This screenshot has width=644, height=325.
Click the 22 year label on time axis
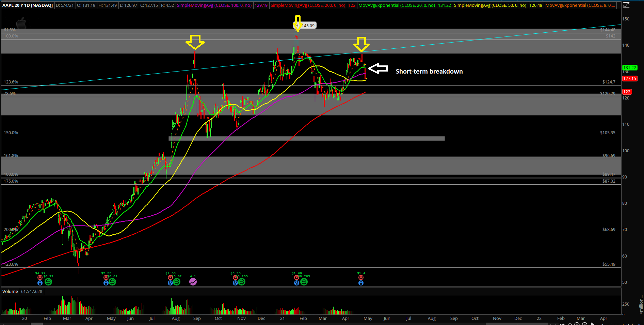pos(539,318)
